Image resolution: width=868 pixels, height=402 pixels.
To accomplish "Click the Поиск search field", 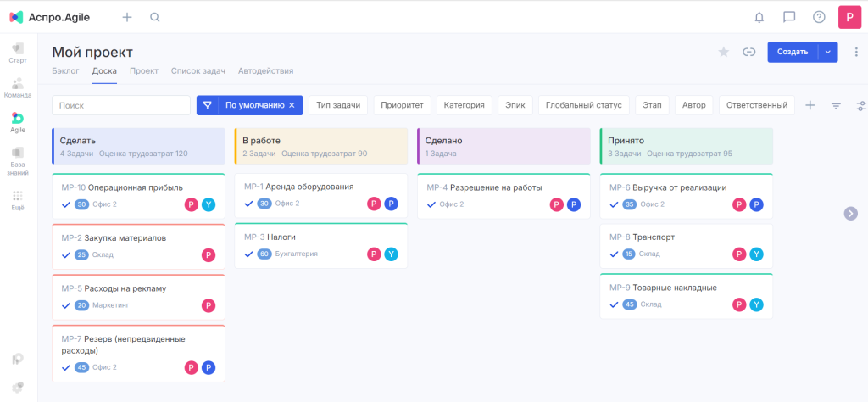I will point(121,105).
